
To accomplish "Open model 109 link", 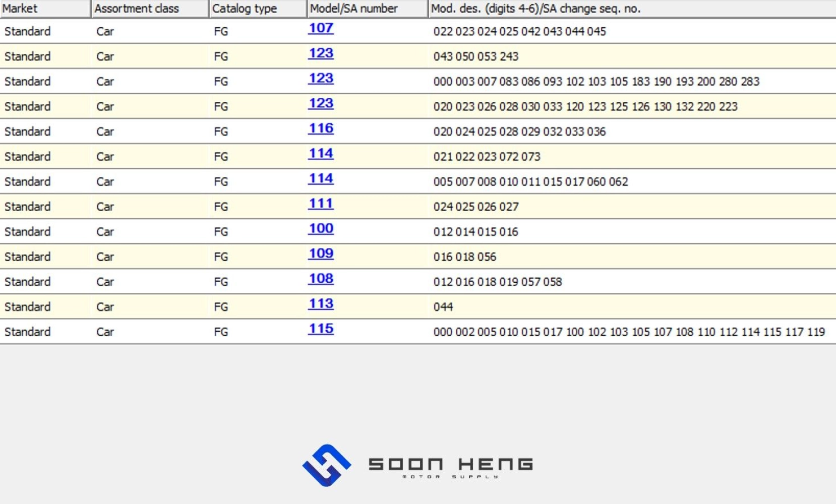I will (x=321, y=254).
